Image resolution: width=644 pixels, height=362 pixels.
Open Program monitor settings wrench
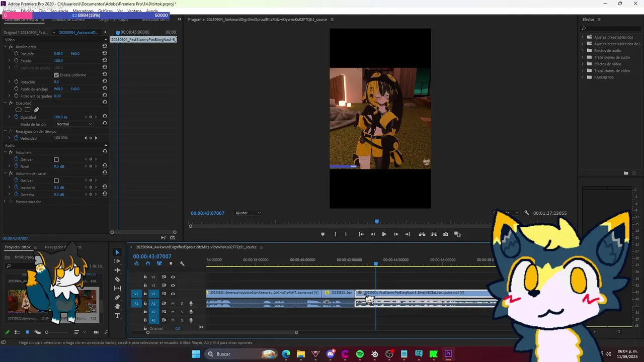[527, 213]
